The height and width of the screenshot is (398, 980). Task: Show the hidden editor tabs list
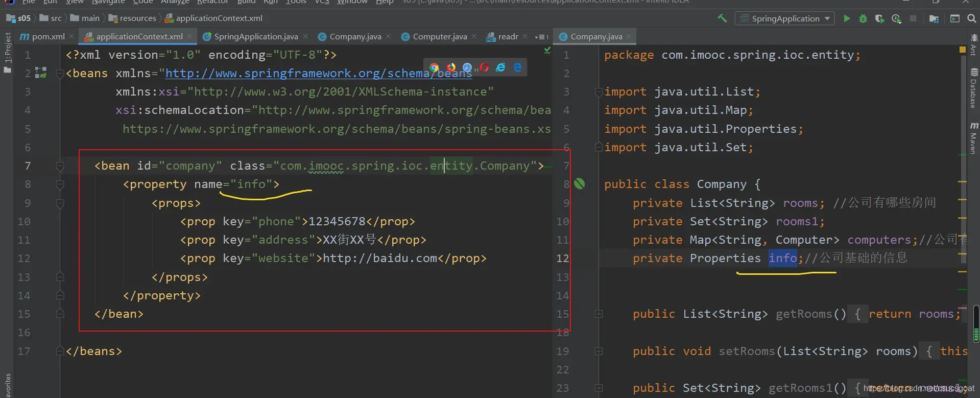pos(541,37)
